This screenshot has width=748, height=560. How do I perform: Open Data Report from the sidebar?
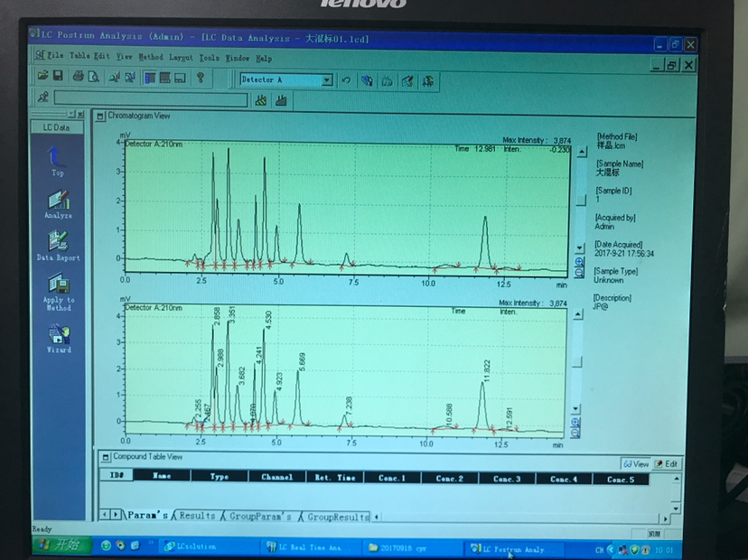[58, 247]
